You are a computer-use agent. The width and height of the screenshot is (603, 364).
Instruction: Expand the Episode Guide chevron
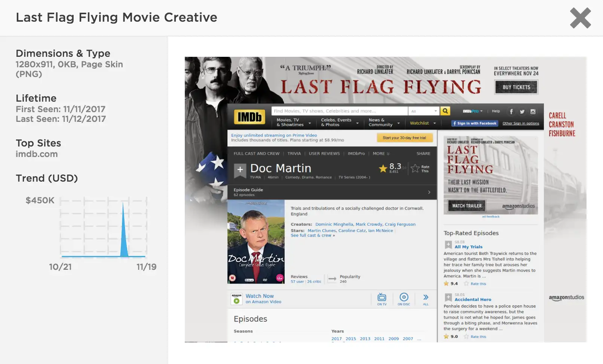click(429, 192)
